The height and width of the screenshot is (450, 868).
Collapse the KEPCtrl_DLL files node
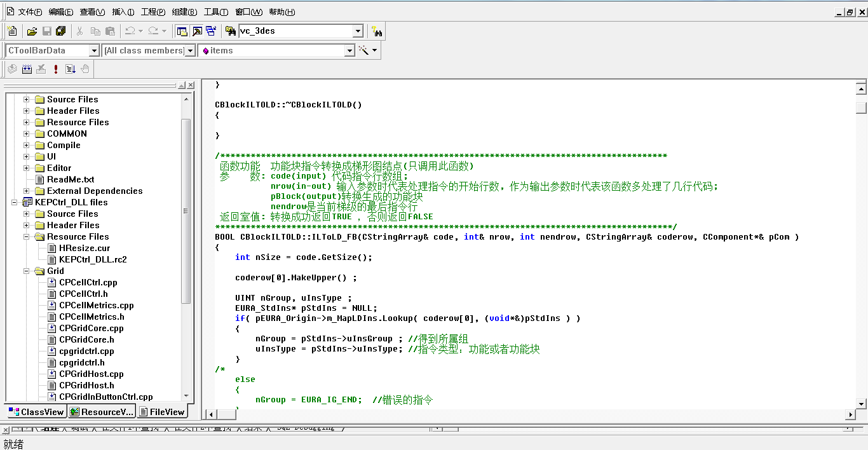click(x=15, y=202)
